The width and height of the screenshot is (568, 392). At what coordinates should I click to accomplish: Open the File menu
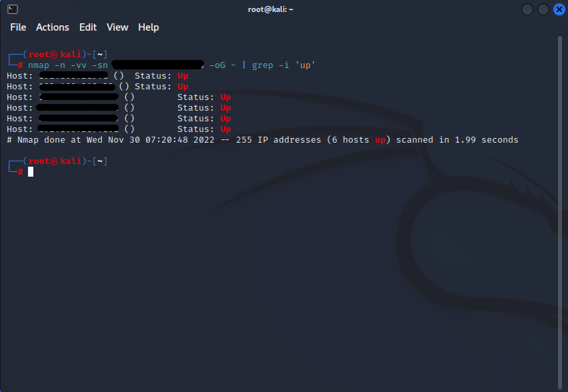pos(18,27)
